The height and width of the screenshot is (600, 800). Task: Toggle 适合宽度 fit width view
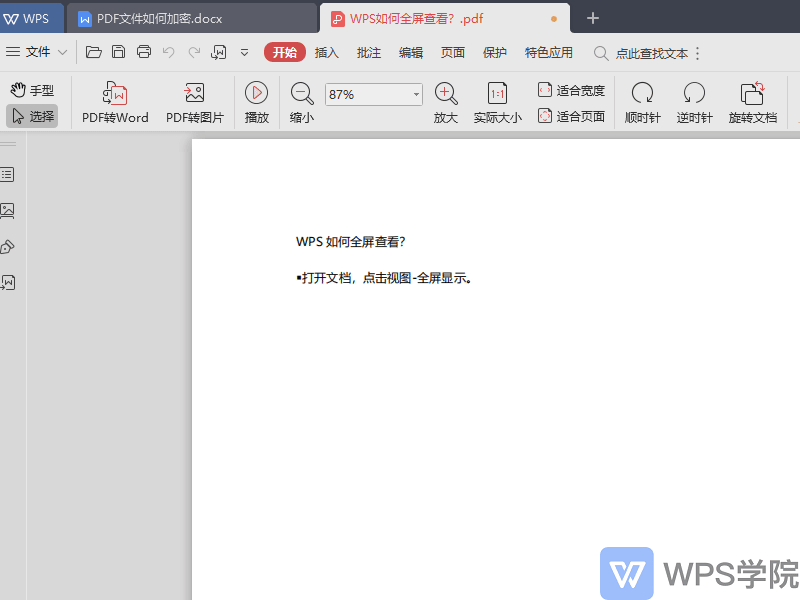[x=571, y=90]
